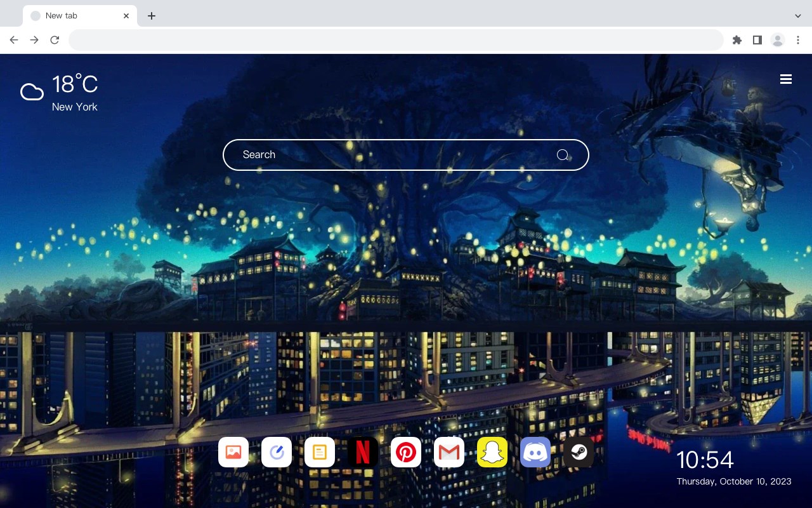Open the hamburger menu on the page
Image resolution: width=812 pixels, height=508 pixels.
click(x=786, y=79)
